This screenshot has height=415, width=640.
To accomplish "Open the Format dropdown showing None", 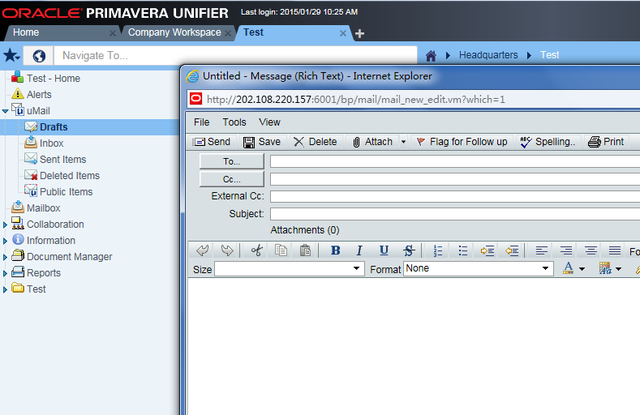I will [x=478, y=269].
